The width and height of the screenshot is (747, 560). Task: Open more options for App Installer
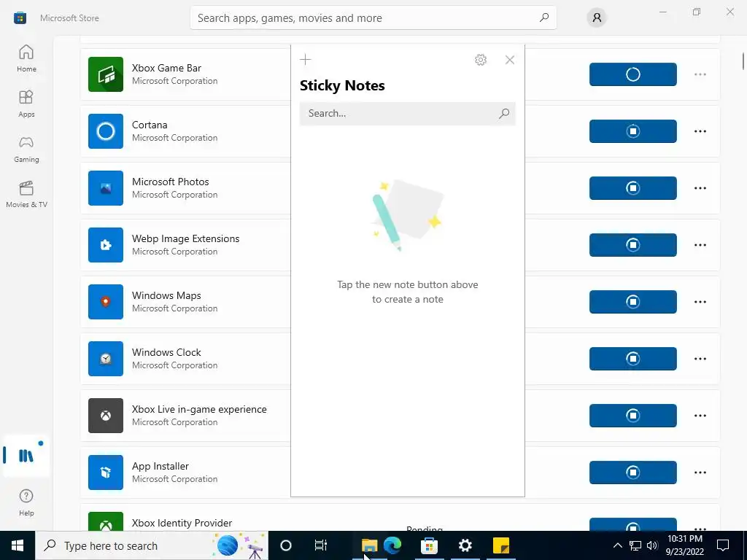(700, 472)
